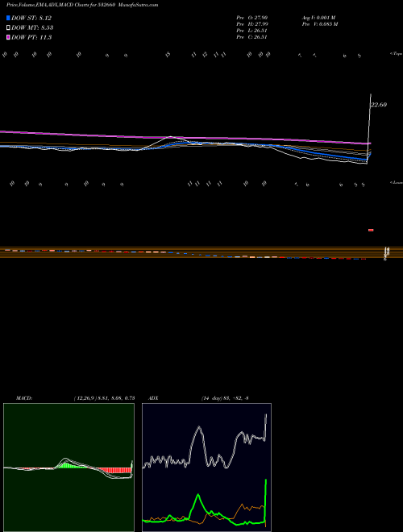Click the 'Pre C: 26.51' value

coord(252,37)
